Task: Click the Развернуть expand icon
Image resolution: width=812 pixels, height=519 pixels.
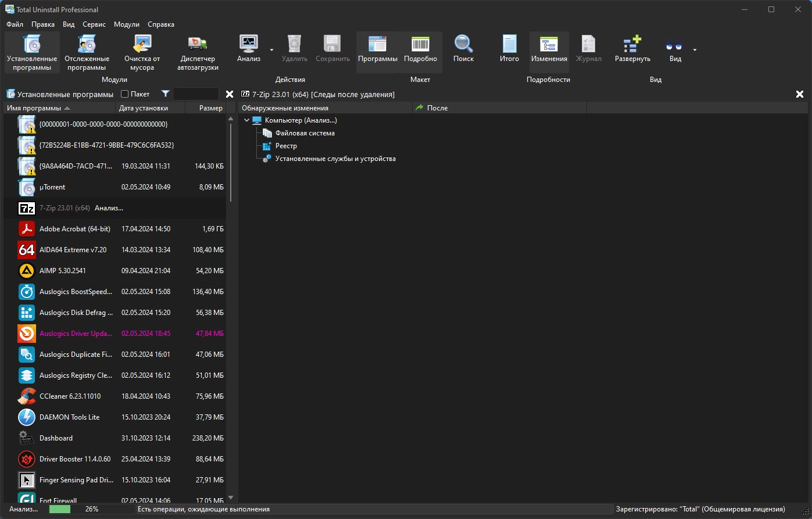Action: [632, 44]
